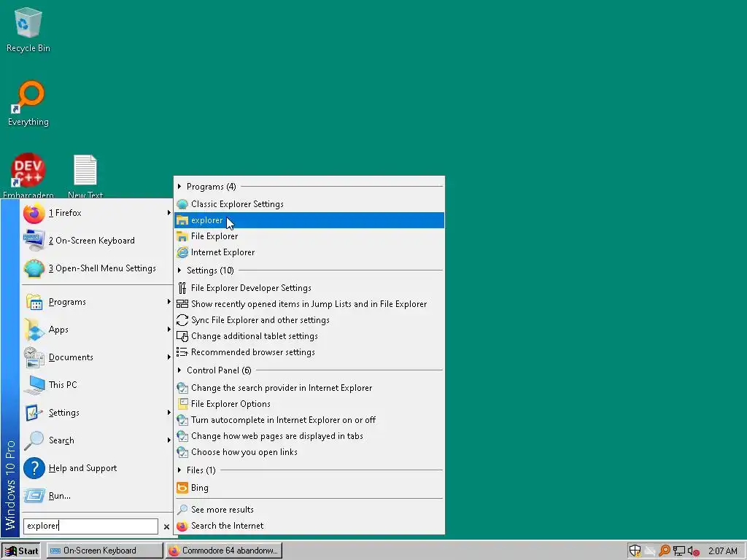Click the 2:07 AM taskbar clock
This screenshot has width=747, height=560.
click(x=723, y=551)
